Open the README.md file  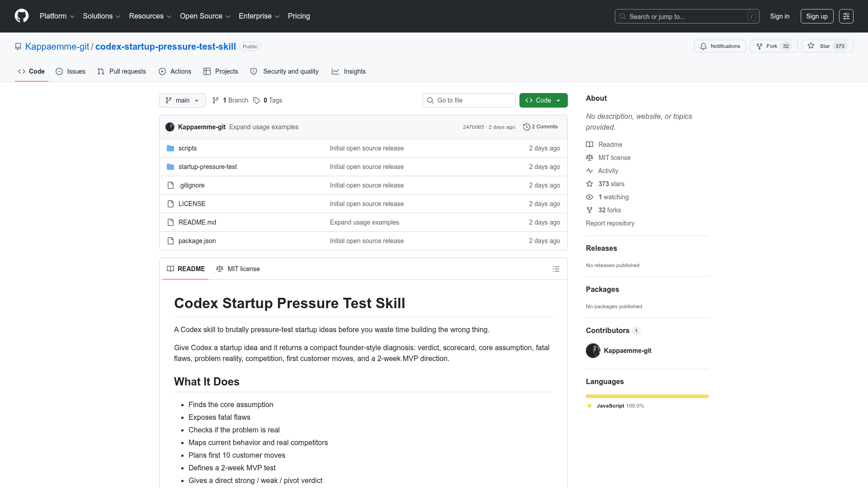click(x=197, y=222)
